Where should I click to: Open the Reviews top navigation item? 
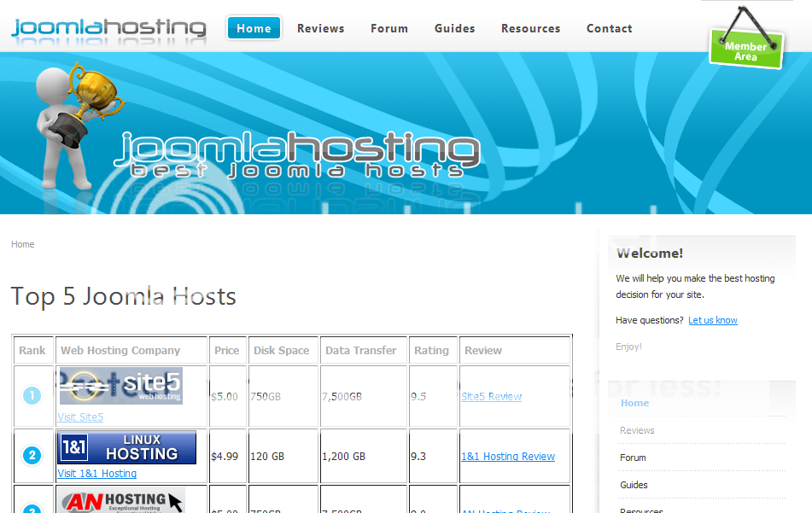coord(320,28)
